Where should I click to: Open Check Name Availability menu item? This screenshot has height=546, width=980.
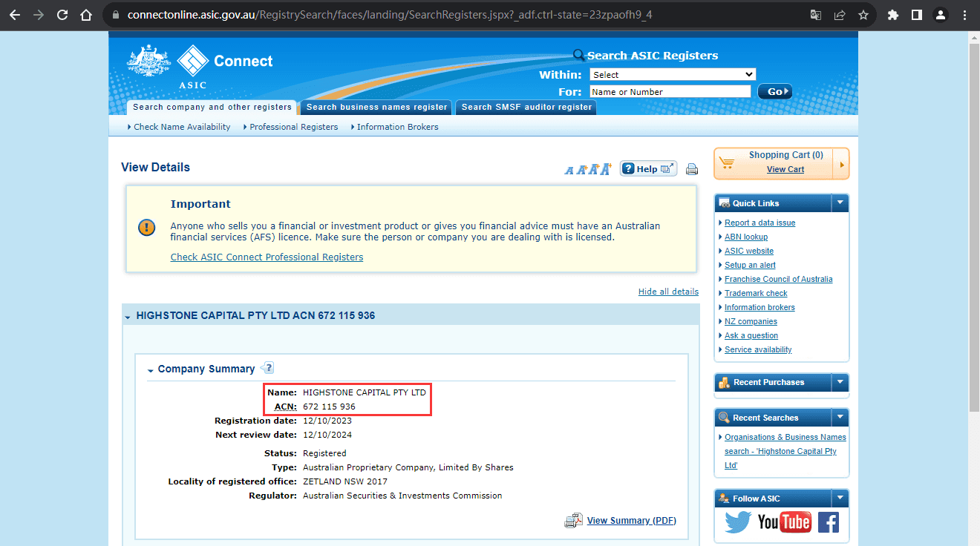(182, 127)
